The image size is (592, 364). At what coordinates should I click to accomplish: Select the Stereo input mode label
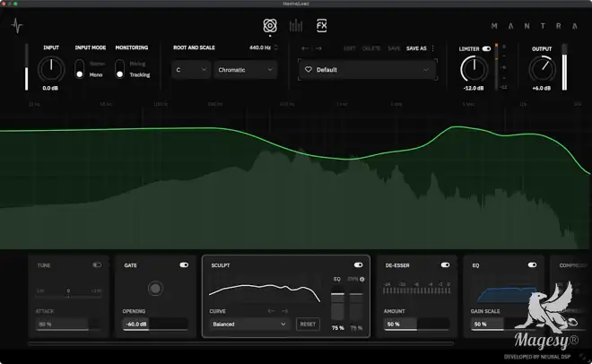click(x=97, y=64)
